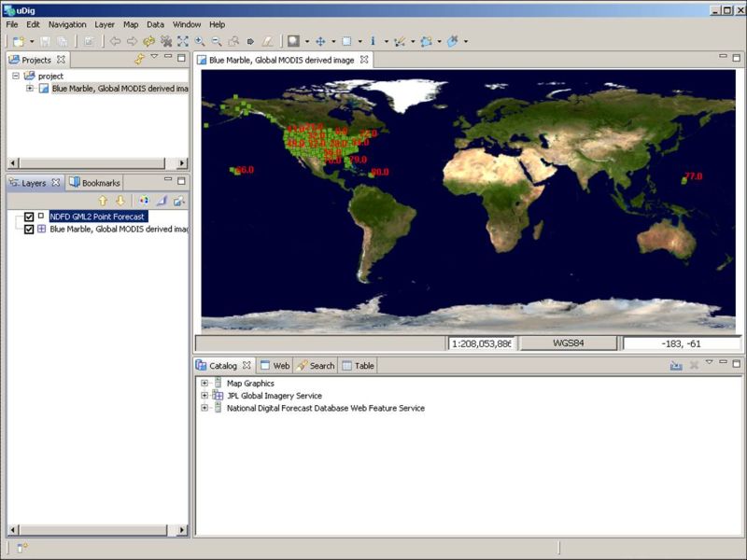Open the Window menu
Viewport: 747px width, 560px height.
click(x=186, y=24)
